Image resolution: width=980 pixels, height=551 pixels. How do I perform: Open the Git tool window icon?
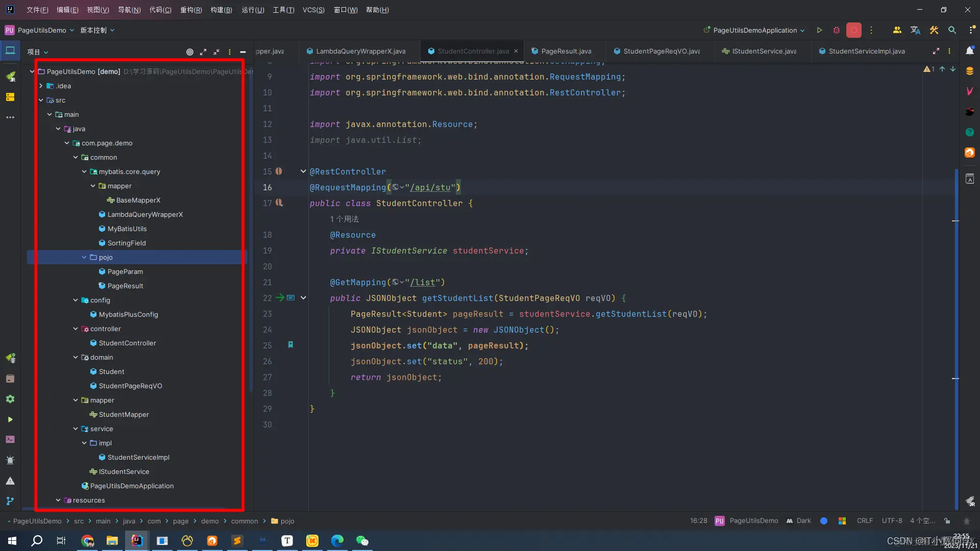[10, 501]
